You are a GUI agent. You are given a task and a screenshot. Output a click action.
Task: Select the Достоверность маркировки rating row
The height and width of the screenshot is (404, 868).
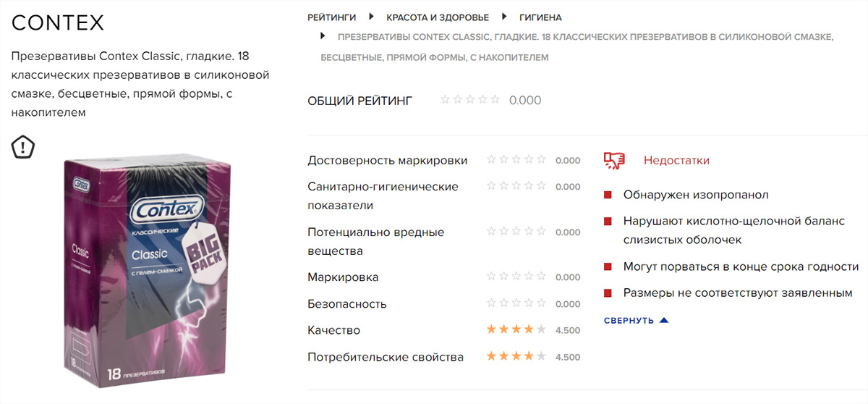(x=443, y=160)
